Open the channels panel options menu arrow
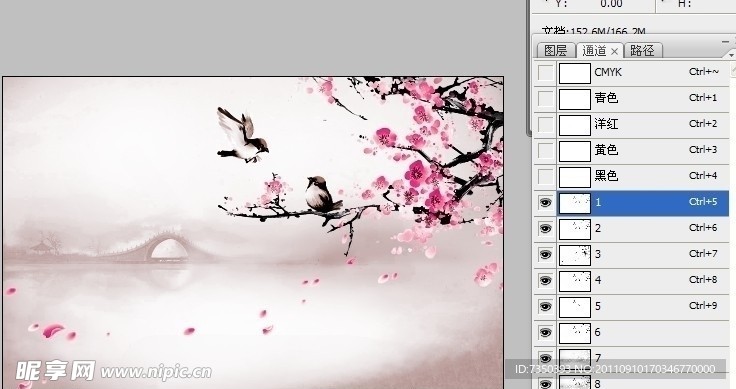Image resolution: width=736 pixels, height=389 pixels. click(x=731, y=55)
